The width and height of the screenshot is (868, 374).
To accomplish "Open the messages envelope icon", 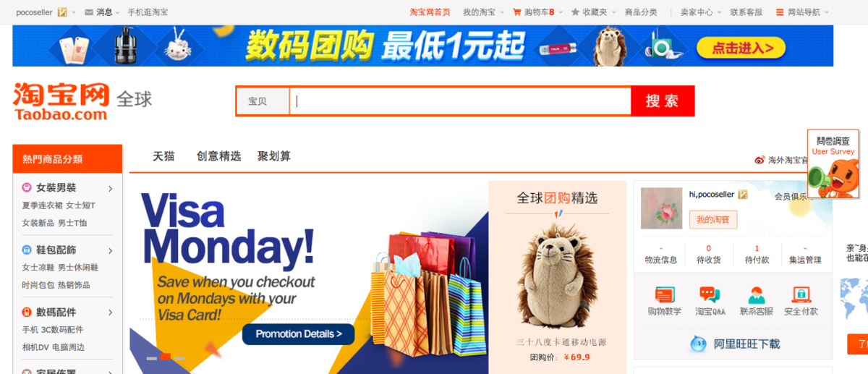I will [89, 12].
